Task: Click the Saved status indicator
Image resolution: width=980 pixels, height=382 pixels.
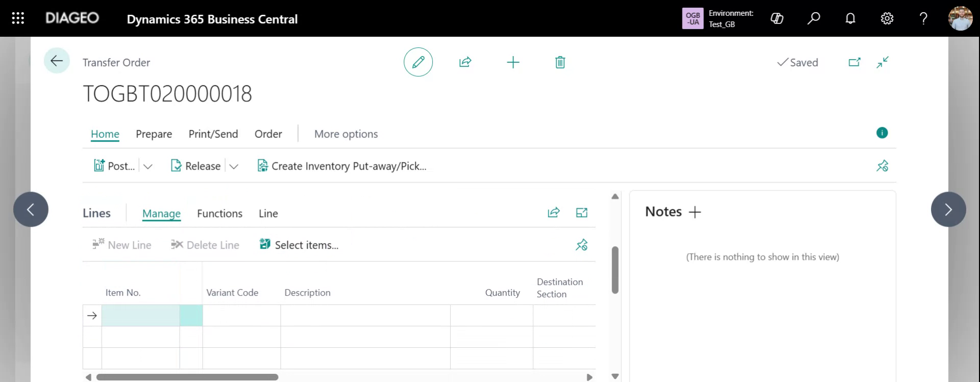Action: tap(797, 62)
